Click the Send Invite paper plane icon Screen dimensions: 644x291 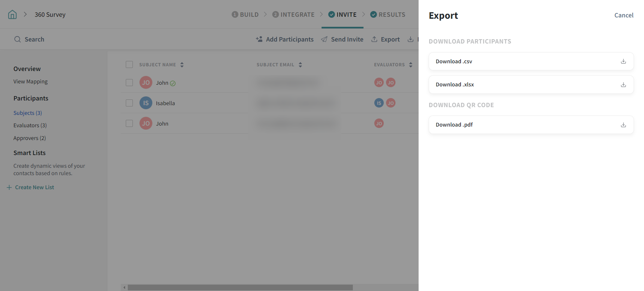tap(324, 39)
